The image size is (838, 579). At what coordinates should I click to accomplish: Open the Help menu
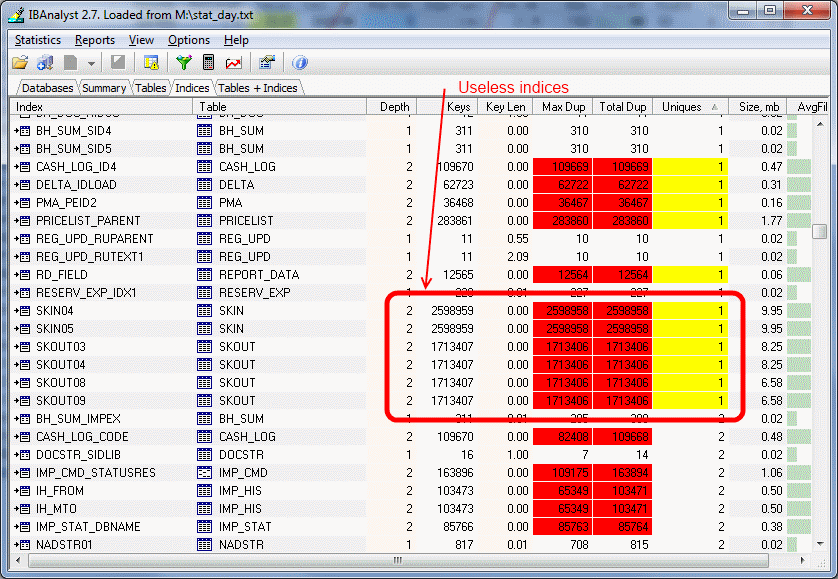[x=236, y=40]
